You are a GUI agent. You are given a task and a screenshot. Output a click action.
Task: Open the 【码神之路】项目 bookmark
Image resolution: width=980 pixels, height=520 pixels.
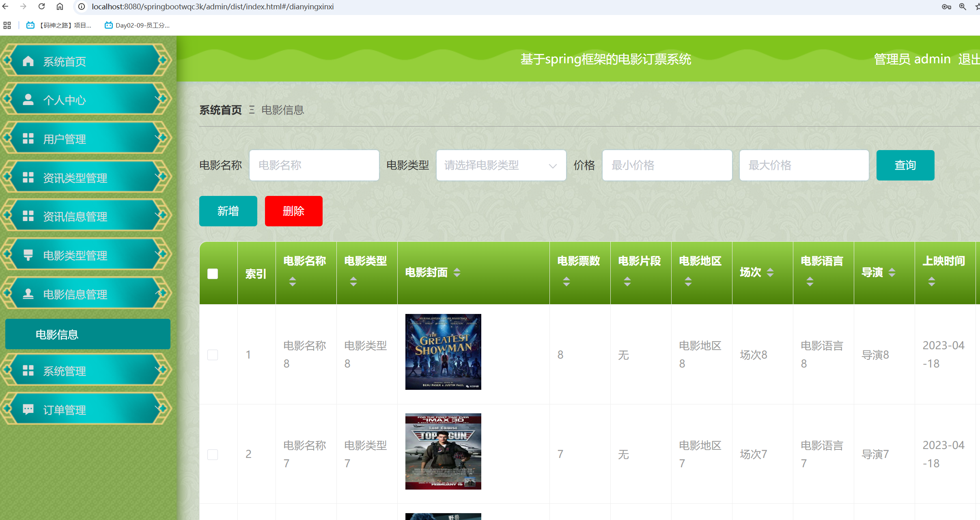click(59, 25)
